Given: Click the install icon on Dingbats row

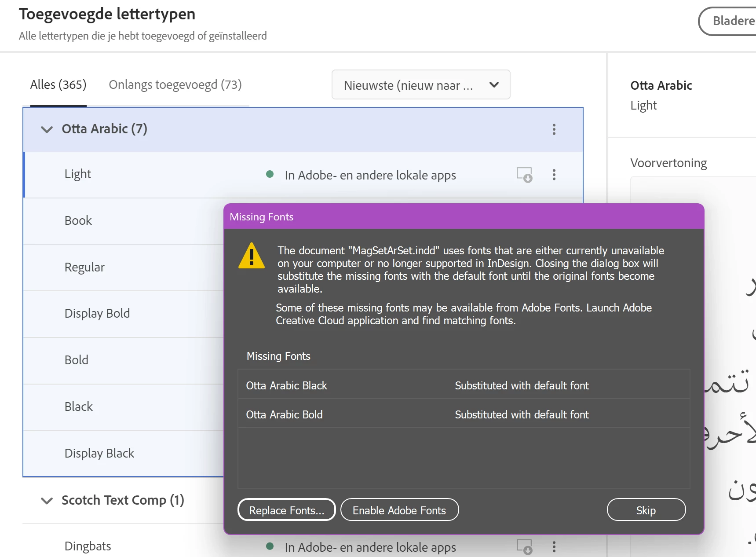Looking at the screenshot, I should 524,547.
